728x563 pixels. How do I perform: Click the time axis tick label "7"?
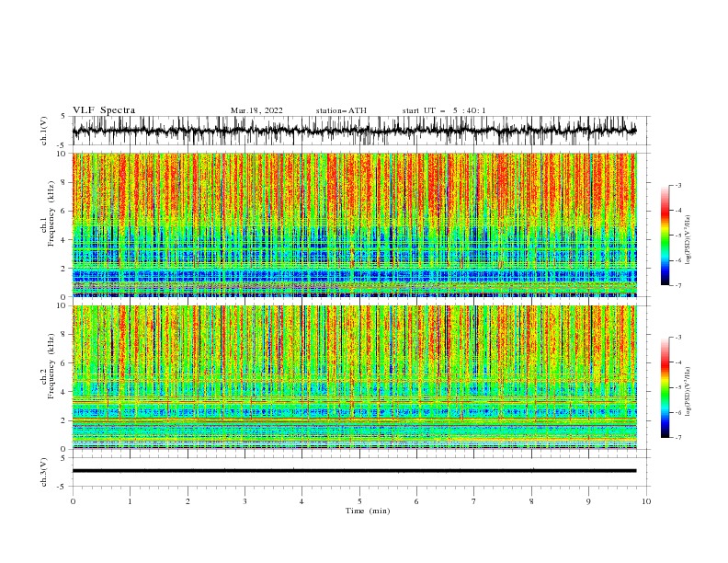click(474, 501)
